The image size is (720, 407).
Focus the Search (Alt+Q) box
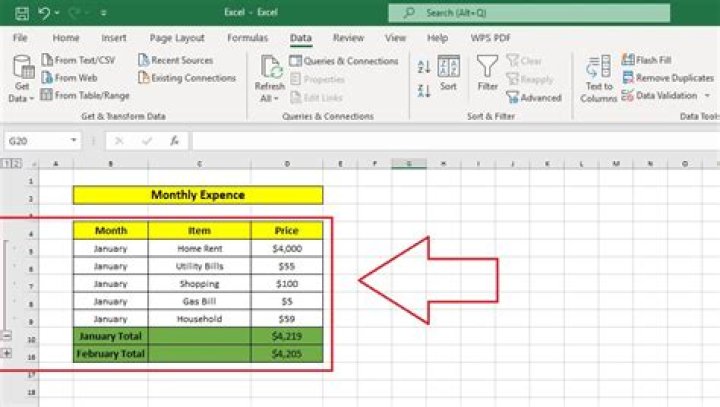pos(529,13)
